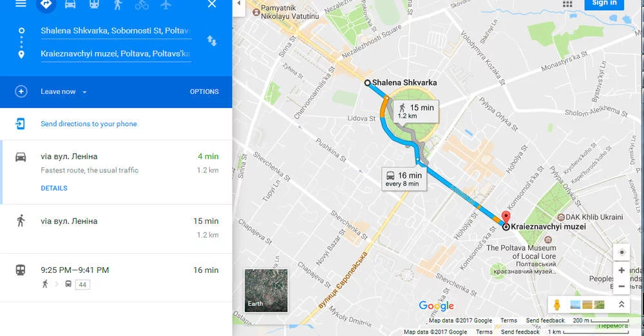Open route OPTIONS
Screen dimensions: 644x336
pos(204,91)
